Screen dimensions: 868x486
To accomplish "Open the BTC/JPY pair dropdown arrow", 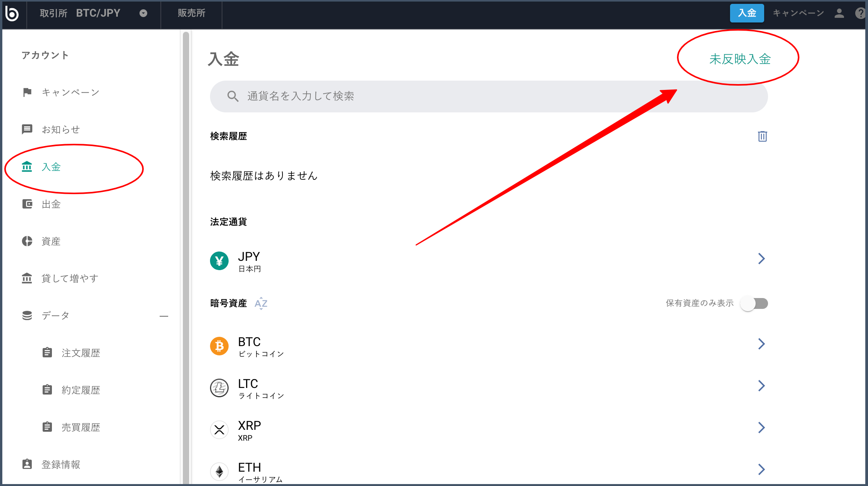I will click(143, 14).
